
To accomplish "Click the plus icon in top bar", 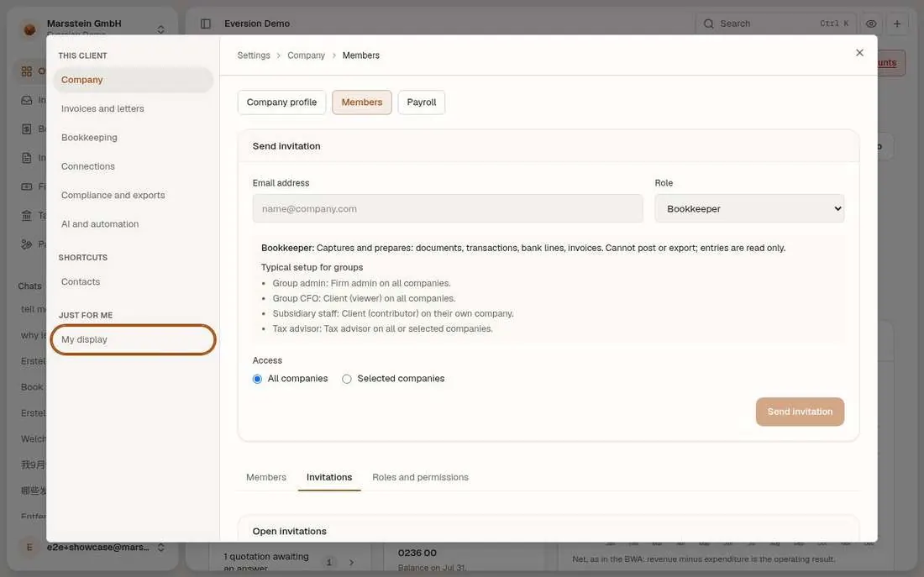I will coord(897,24).
